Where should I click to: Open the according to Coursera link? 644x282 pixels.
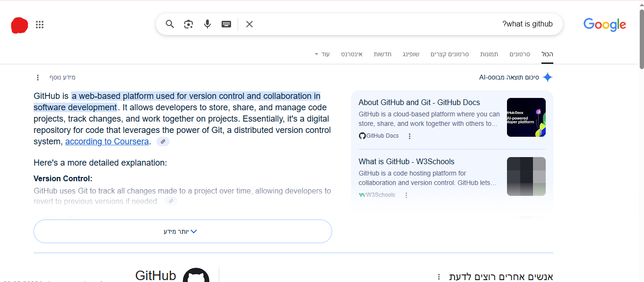click(107, 141)
